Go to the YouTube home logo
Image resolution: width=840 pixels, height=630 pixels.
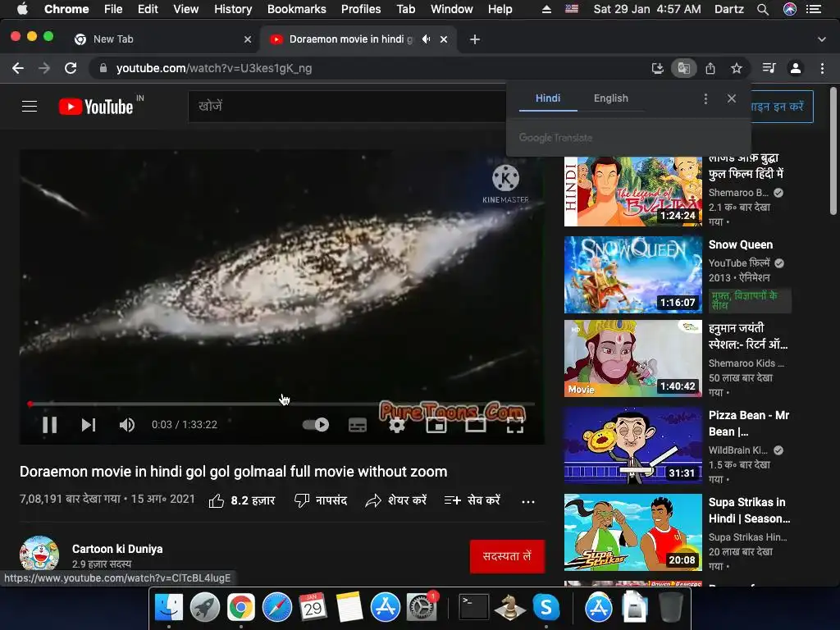pyautogui.click(x=96, y=106)
